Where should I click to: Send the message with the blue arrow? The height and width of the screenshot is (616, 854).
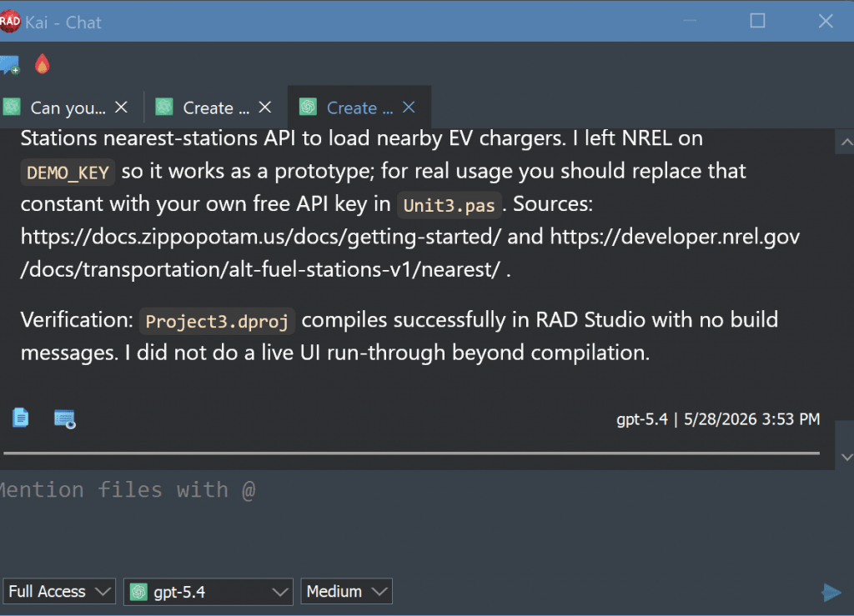[831, 592]
